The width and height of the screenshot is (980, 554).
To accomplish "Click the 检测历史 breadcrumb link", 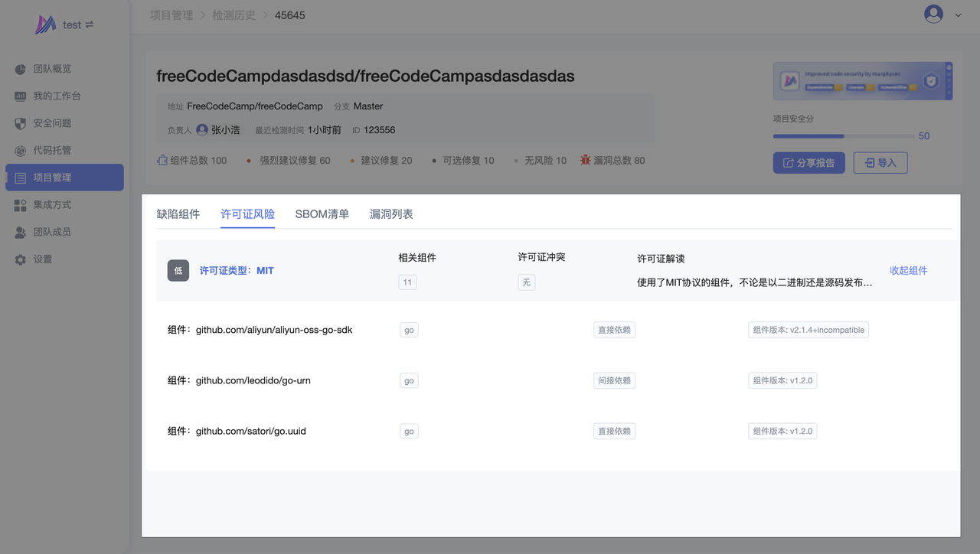I will click(x=234, y=15).
